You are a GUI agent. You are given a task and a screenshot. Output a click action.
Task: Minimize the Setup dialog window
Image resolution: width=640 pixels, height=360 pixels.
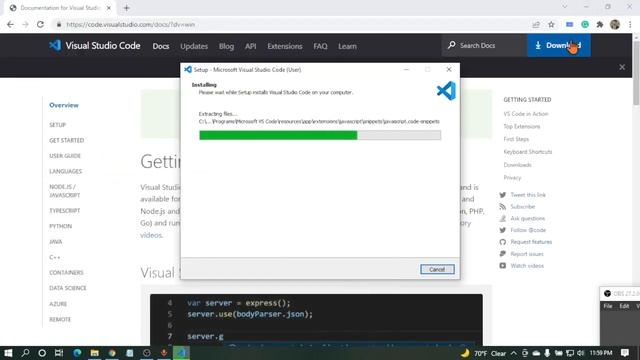(x=406, y=69)
